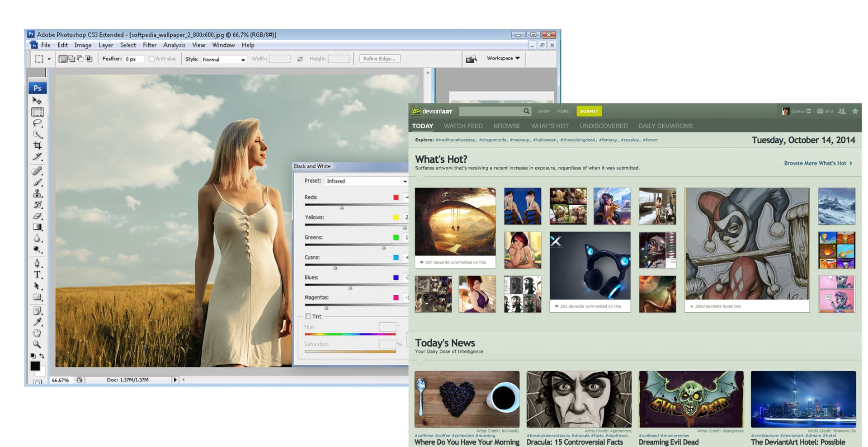
Task: Click the Reds slider handle
Action: pyautogui.click(x=342, y=207)
